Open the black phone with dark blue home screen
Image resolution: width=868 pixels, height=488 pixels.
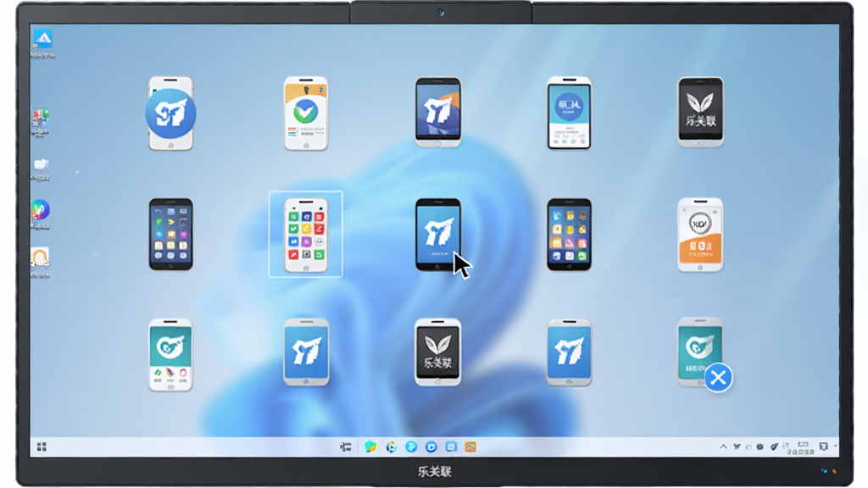point(170,235)
